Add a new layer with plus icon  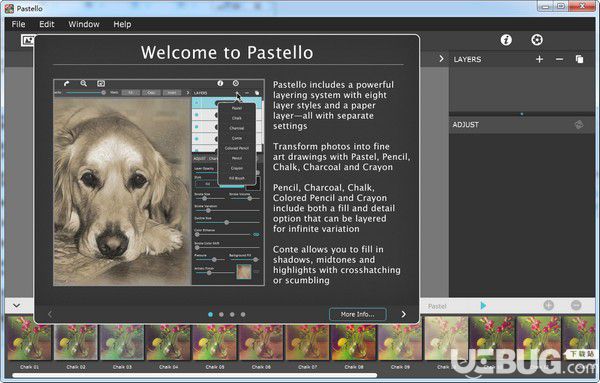coord(540,59)
